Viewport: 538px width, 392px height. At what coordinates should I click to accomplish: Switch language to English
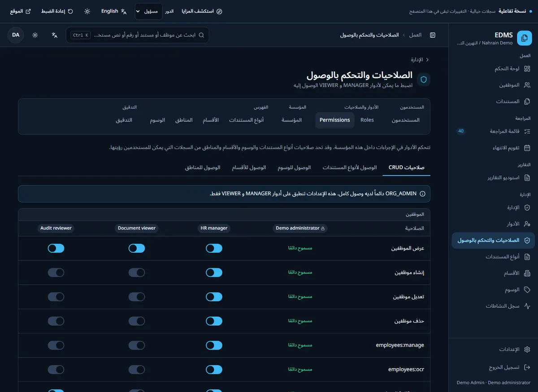point(114,11)
